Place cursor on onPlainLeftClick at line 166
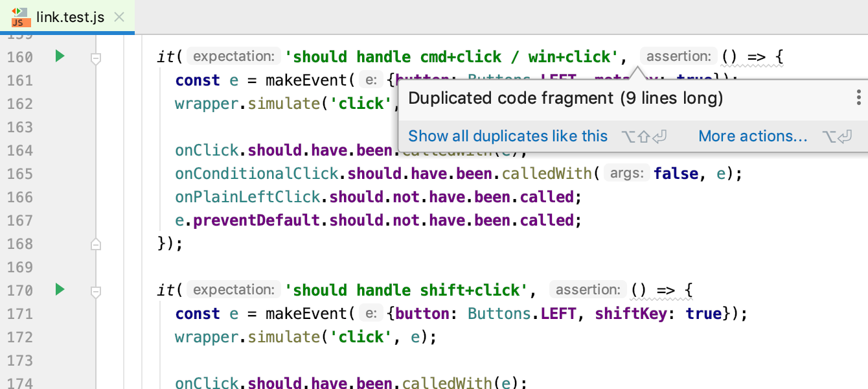Screen dimensions: 868x389 247,197
